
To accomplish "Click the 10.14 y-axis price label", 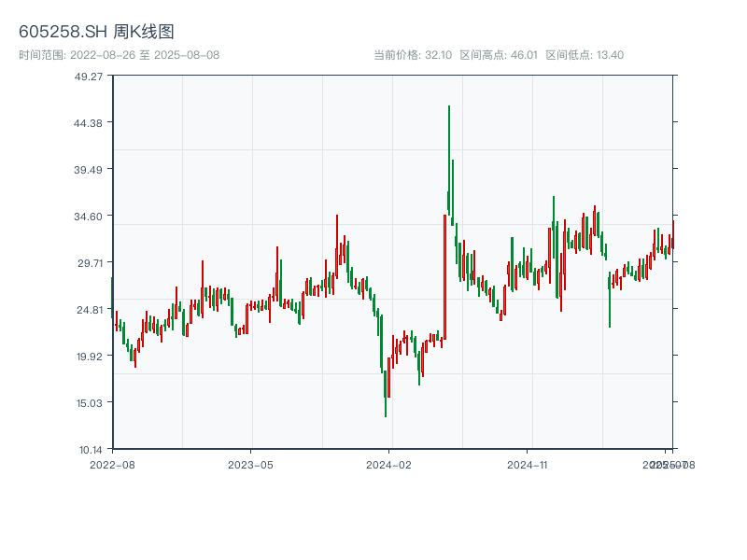I will coord(90,450).
